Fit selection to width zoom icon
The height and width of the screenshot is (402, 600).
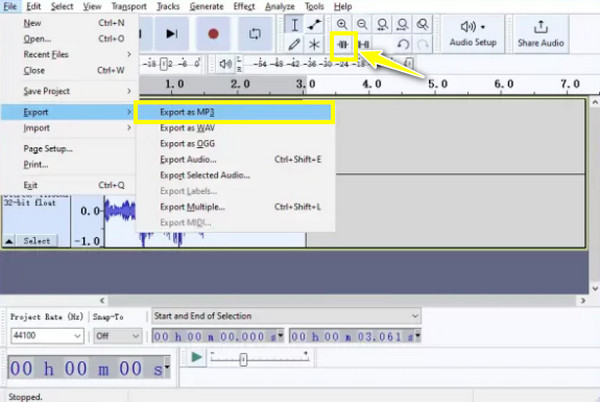(x=382, y=24)
